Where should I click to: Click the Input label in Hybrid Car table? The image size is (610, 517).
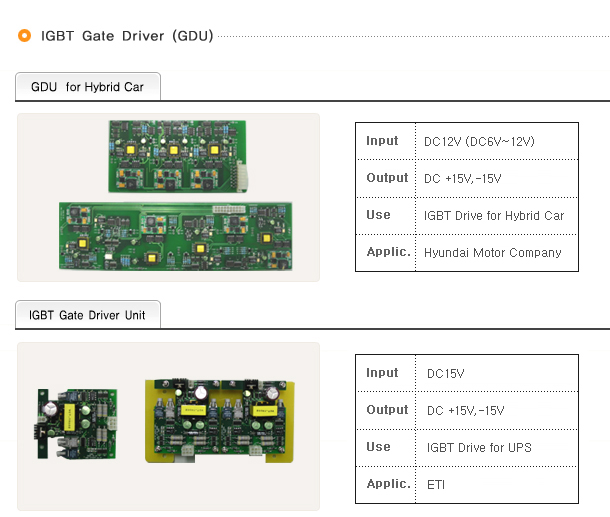coord(382,140)
